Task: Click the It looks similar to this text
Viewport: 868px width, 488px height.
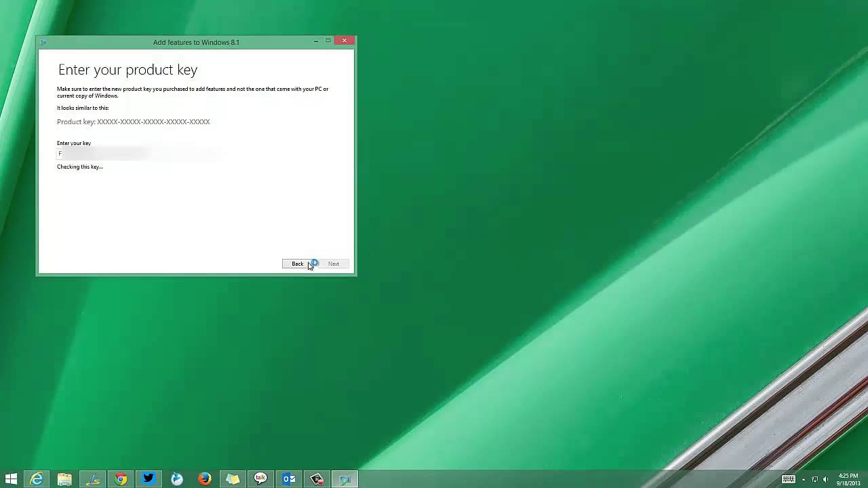Action: (83, 108)
